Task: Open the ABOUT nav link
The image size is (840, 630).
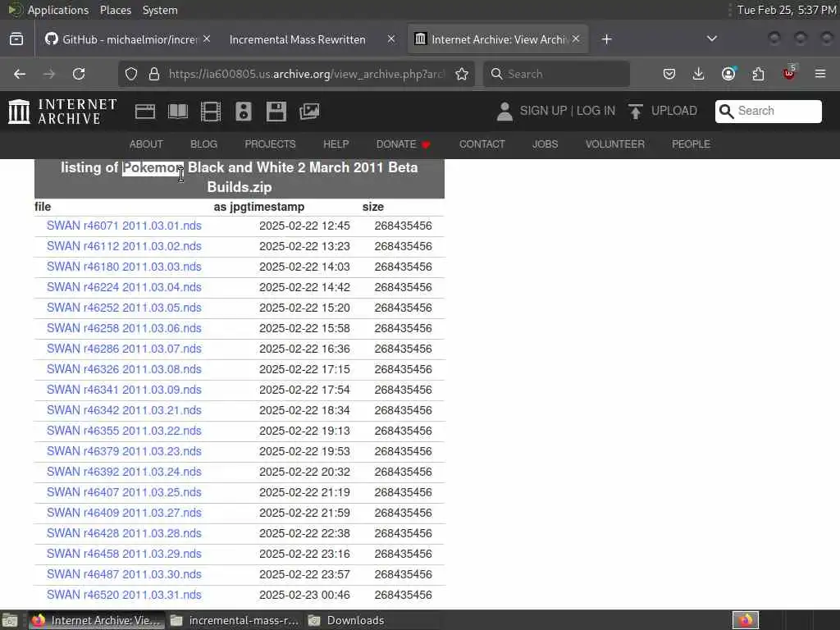Action: click(x=146, y=144)
